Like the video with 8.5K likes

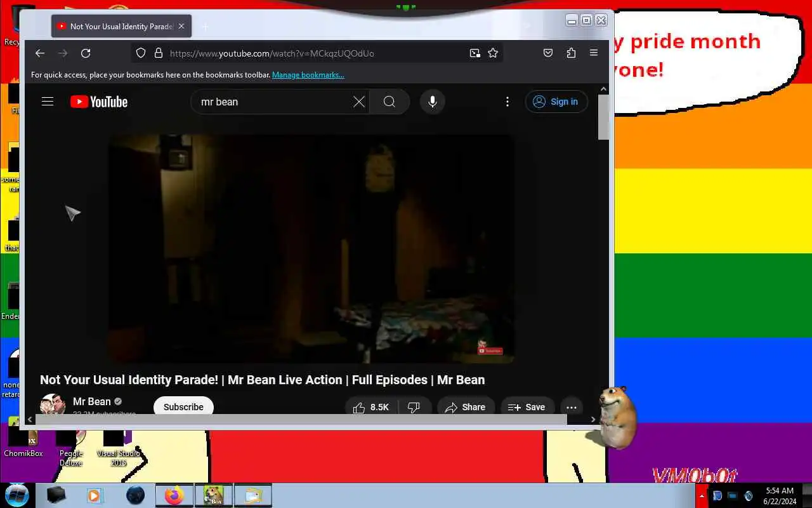(x=370, y=407)
